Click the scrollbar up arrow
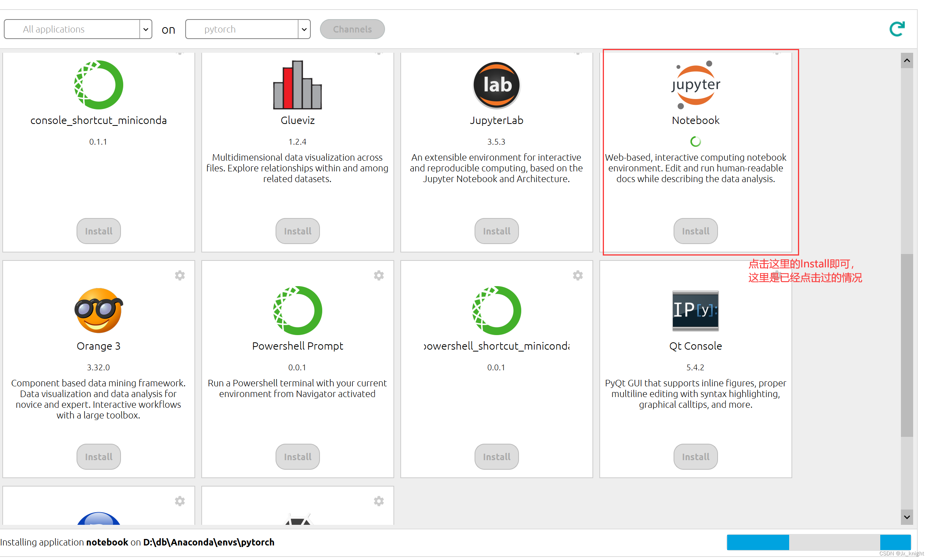This screenshot has height=560, width=930. click(x=907, y=60)
